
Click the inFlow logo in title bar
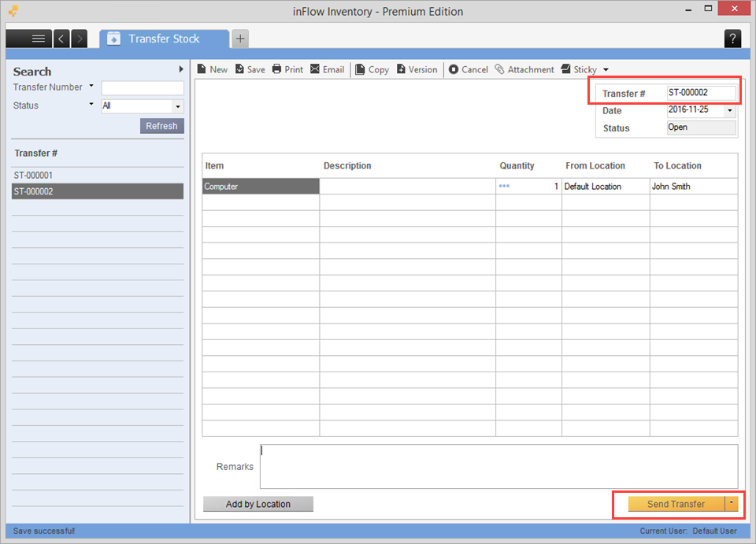click(x=13, y=10)
